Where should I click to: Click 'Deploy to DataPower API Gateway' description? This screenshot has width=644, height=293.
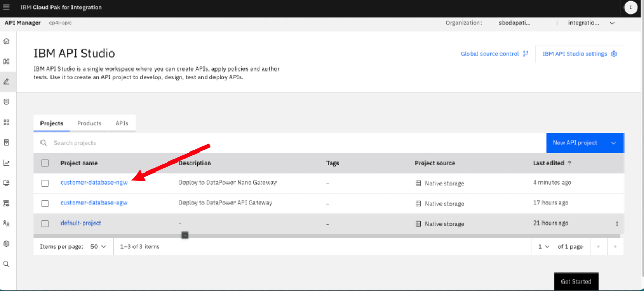[226, 203]
